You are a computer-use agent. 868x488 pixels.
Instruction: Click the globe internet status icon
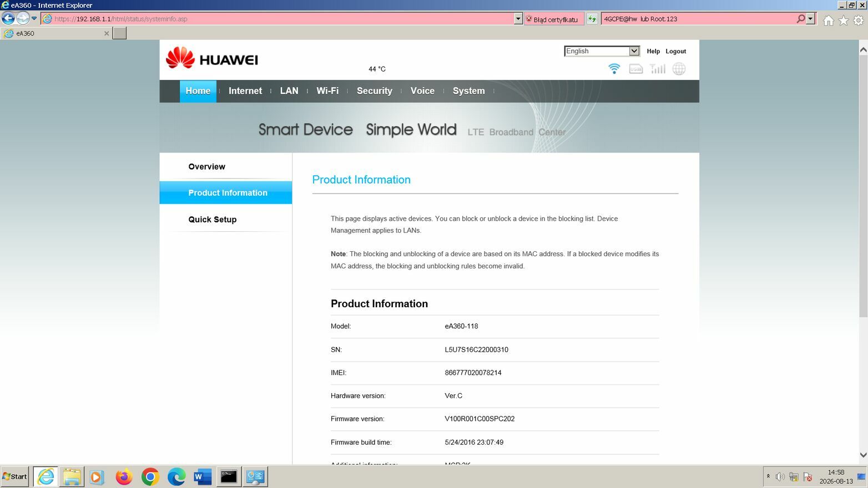(x=679, y=69)
